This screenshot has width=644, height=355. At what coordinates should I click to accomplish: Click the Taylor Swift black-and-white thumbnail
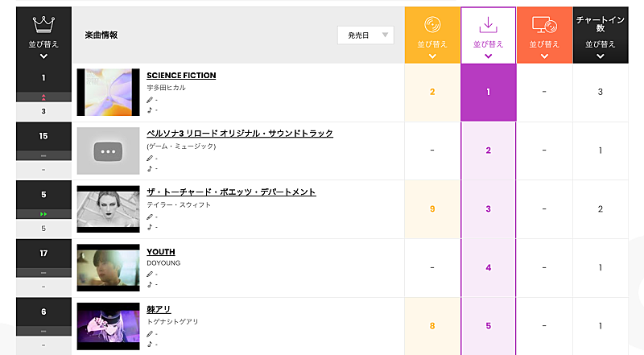pos(109,209)
